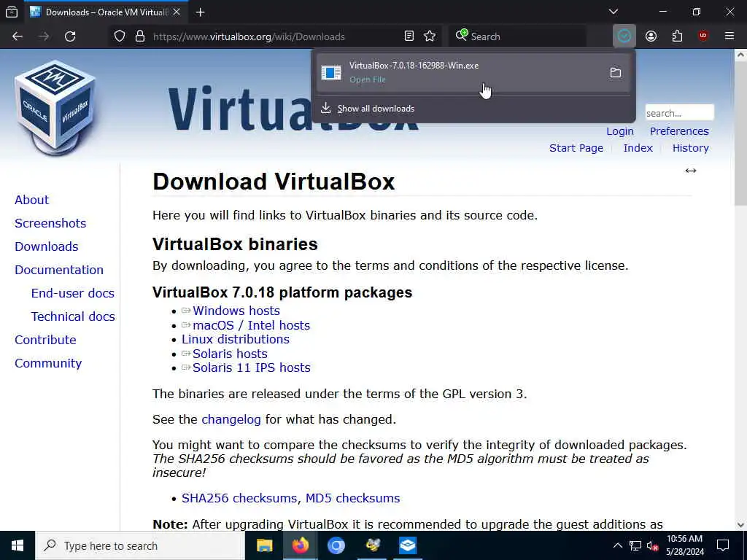The image size is (747, 560).
Task: Open the Extensions puzzle icon
Action: pos(677,36)
